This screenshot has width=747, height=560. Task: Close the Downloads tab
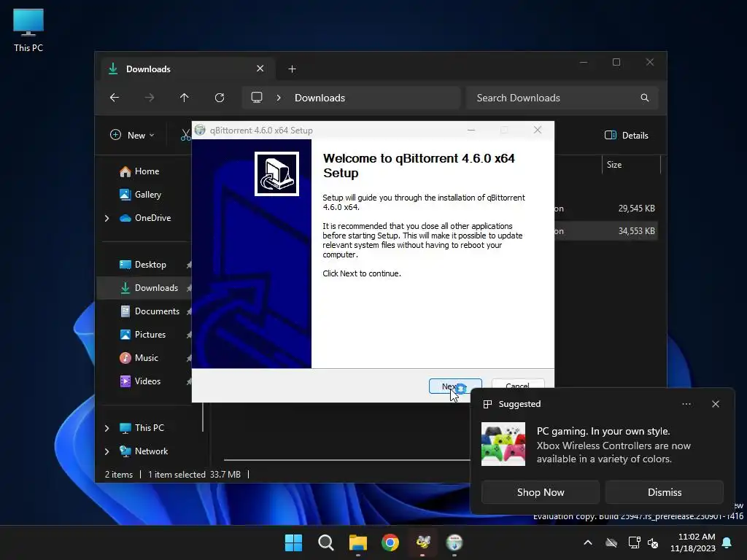[x=260, y=69]
